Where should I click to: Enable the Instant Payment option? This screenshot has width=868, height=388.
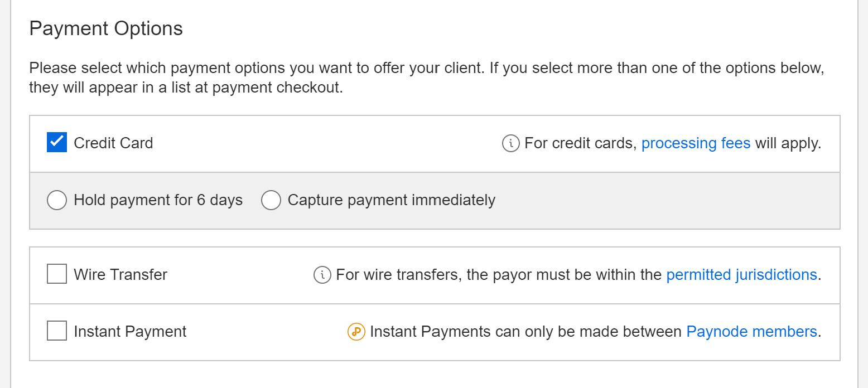(x=56, y=331)
